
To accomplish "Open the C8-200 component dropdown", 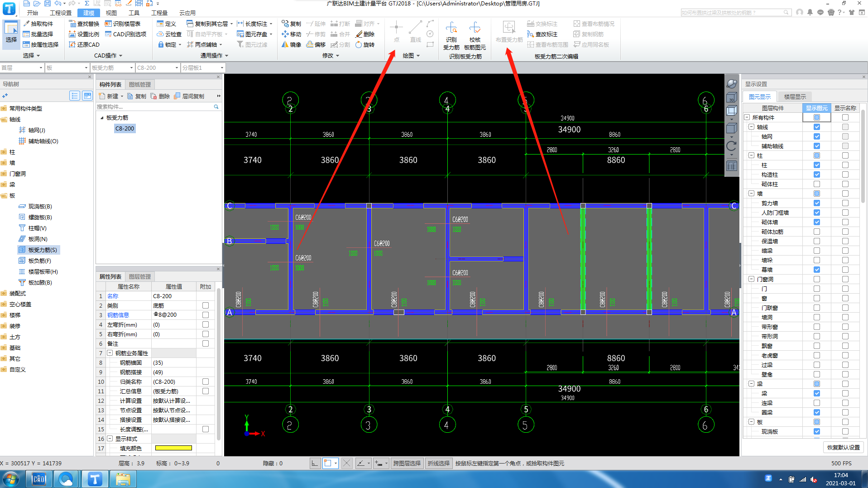I will 158,68.
